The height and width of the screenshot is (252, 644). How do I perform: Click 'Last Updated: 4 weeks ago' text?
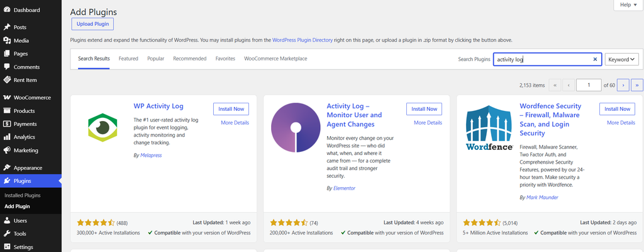[x=414, y=222]
